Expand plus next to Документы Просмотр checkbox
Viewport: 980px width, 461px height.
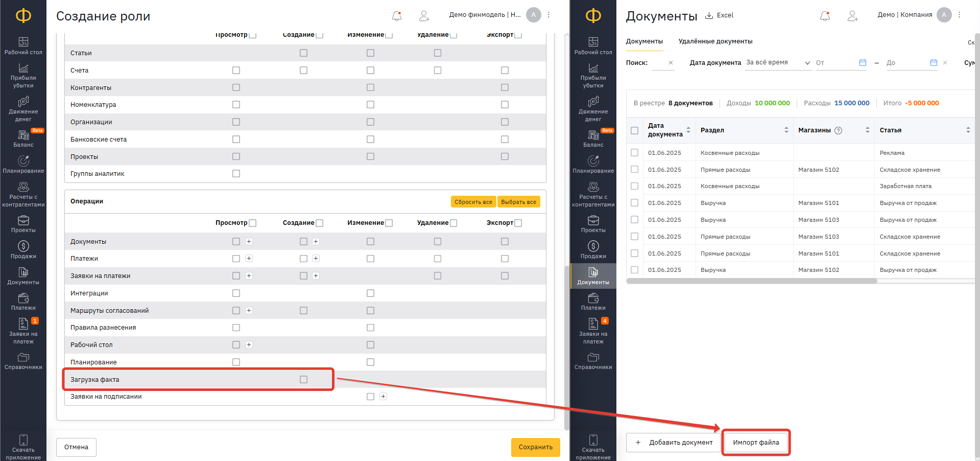click(x=249, y=241)
